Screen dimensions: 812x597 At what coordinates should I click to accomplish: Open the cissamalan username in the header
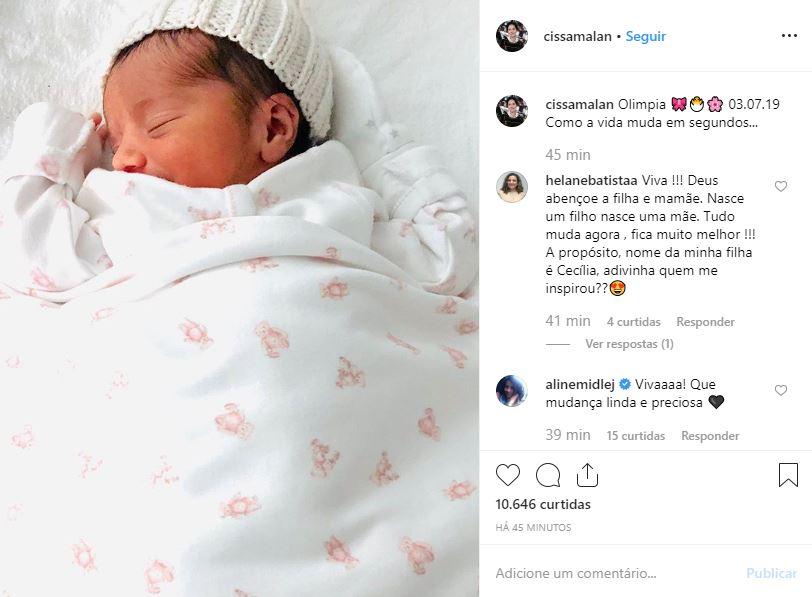[x=577, y=36]
